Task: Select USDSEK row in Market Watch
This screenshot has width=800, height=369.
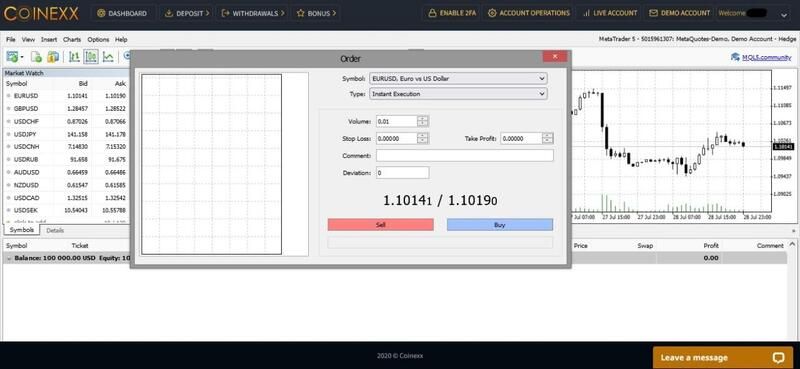Action: click(x=66, y=210)
